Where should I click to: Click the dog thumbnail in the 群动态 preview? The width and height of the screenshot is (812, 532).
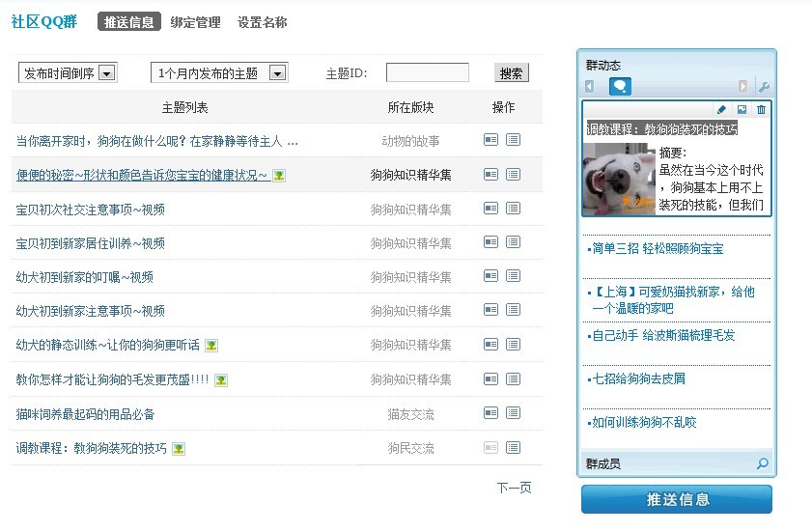click(619, 179)
